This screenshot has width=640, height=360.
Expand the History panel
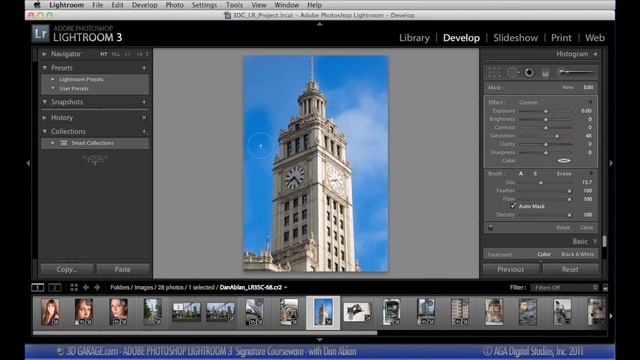[44, 118]
